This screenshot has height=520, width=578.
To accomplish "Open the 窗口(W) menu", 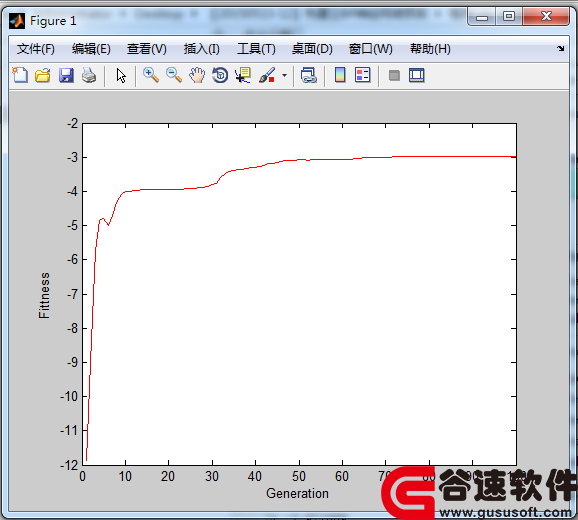I will (x=370, y=49).
